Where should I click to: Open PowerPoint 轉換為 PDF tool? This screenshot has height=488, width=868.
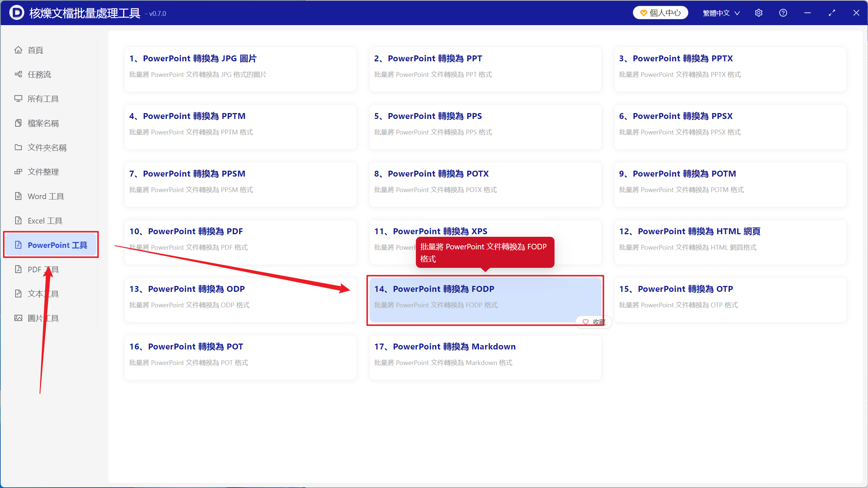click(241, 242)
